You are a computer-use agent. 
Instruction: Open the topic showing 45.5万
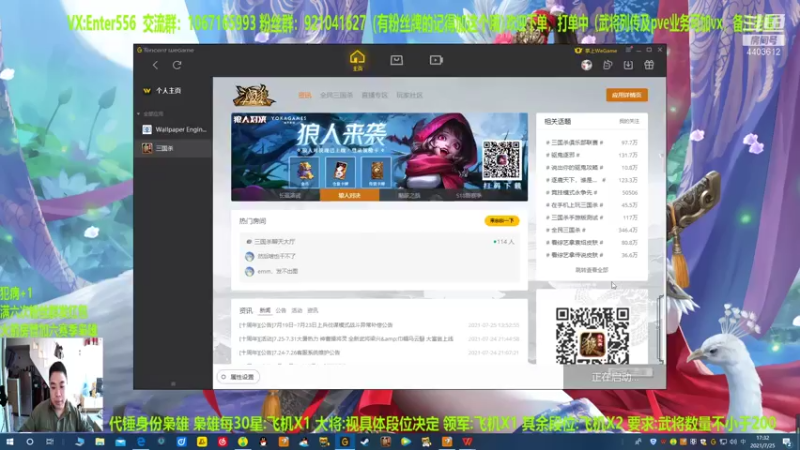[592, 205]
